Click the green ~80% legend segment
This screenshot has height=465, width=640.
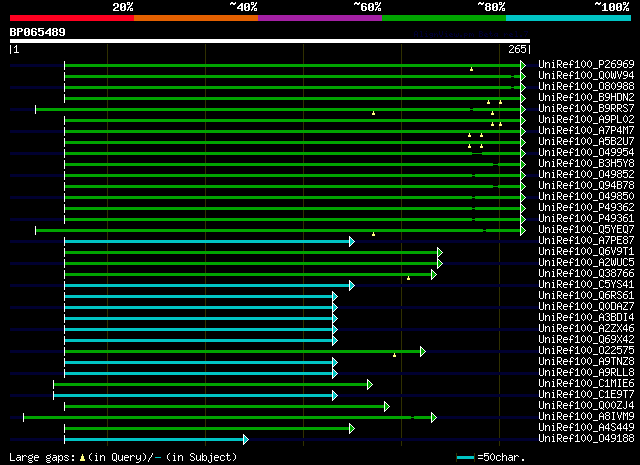(444, 18)
